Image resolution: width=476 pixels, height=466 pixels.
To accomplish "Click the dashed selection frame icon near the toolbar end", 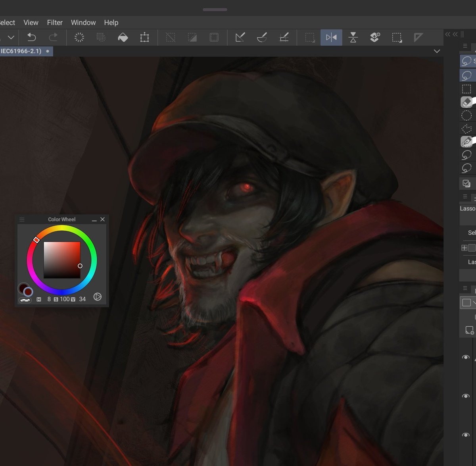I will [397, 37].
